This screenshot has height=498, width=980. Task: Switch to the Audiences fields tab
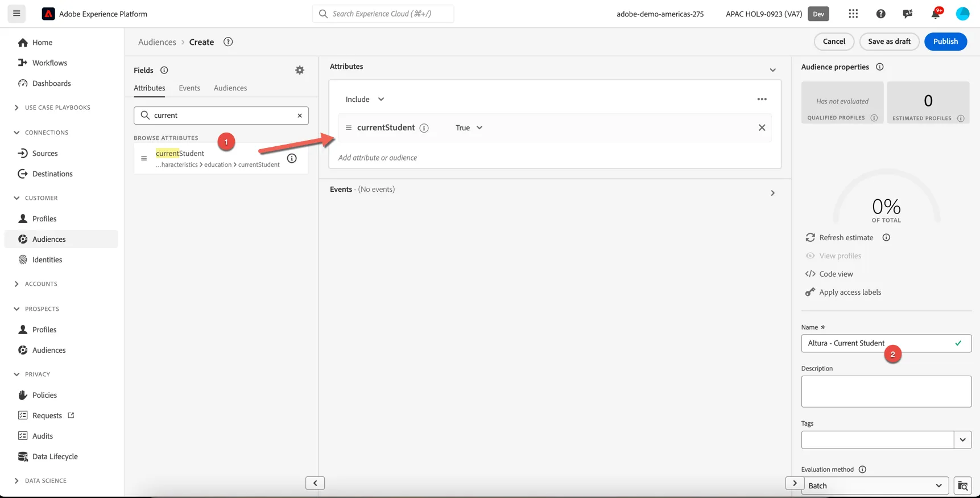[230, 88]
